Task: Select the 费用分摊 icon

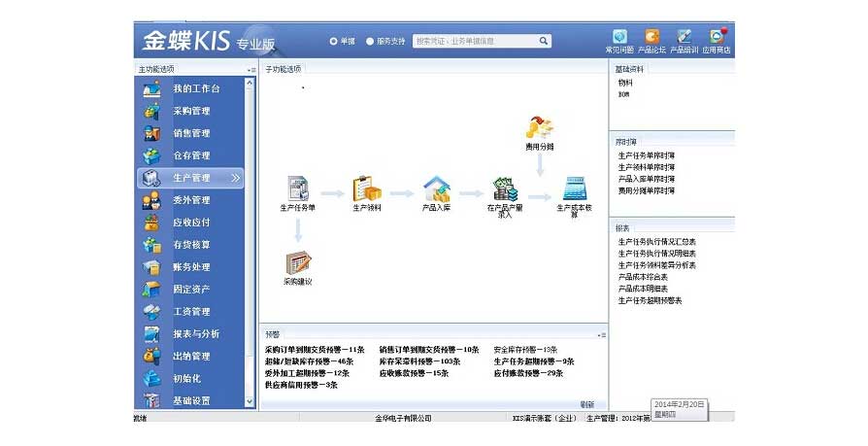Action: pos(539,127)
